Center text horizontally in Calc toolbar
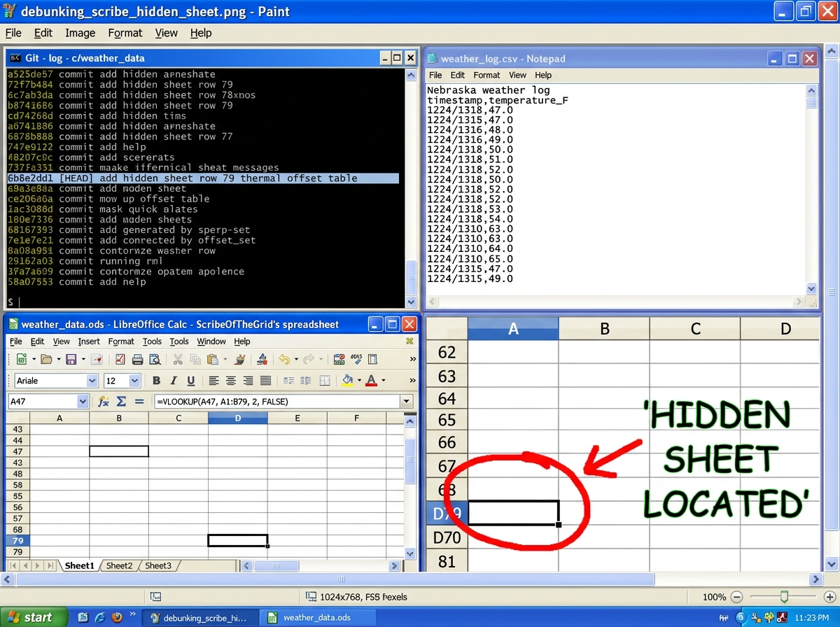Viewport: 840px width, 627px height. click(x=231, y=381)
